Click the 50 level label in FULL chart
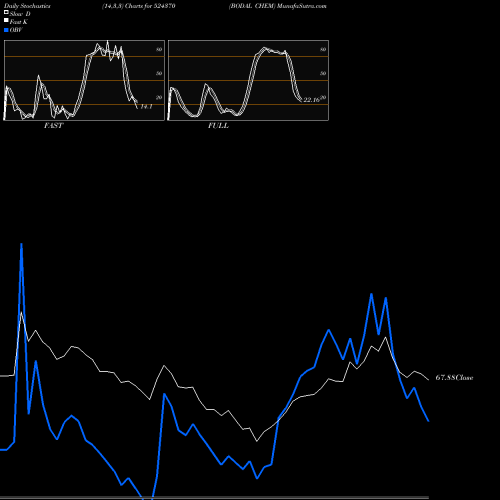The width and height of the screenshot is (500, 500). click(323, 73)
